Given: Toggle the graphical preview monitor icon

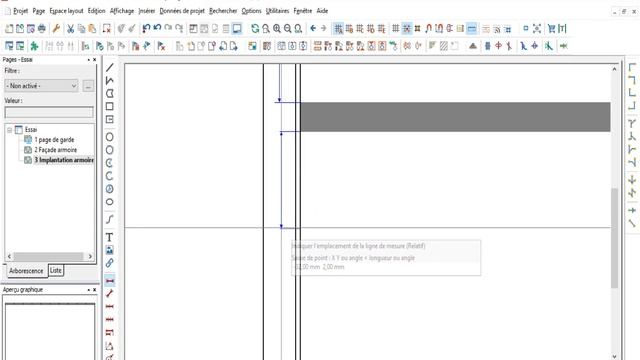Looking at the screenshot, I should [x=237, y=29].
